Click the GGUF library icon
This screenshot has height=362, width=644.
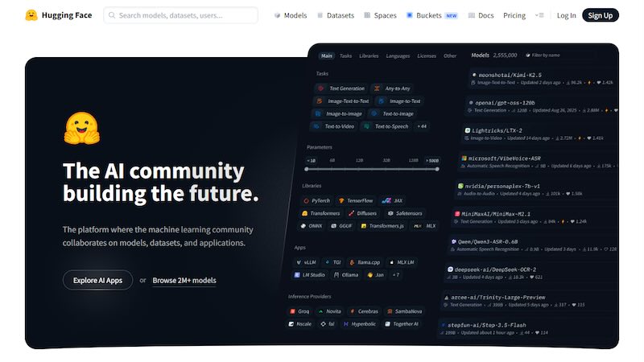[333, 226]
